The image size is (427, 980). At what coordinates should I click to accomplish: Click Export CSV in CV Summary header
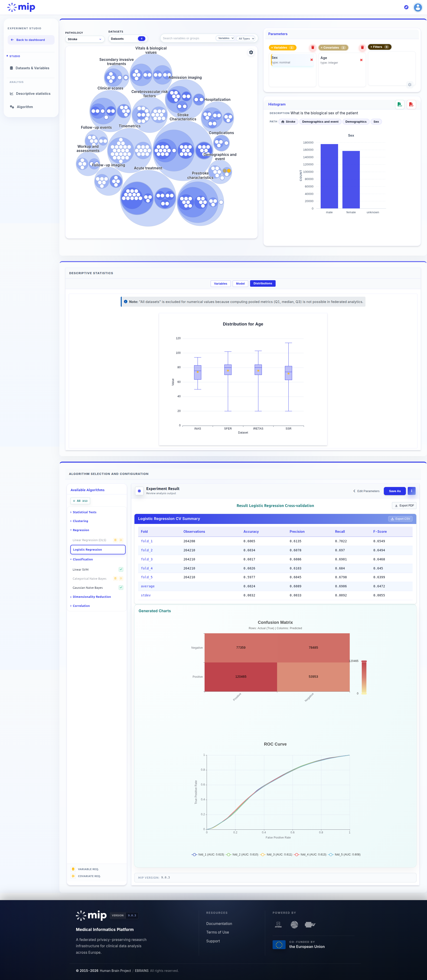point(400,519)
